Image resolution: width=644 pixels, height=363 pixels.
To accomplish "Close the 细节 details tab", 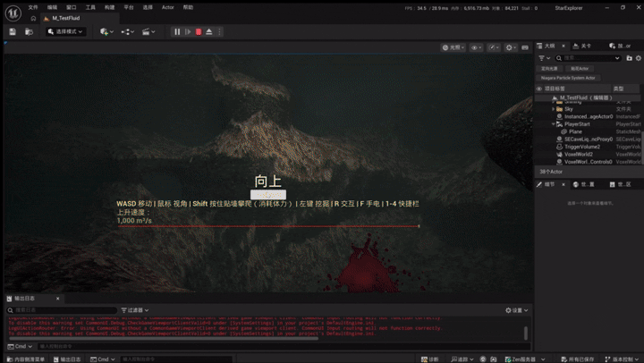I will 563,184.
